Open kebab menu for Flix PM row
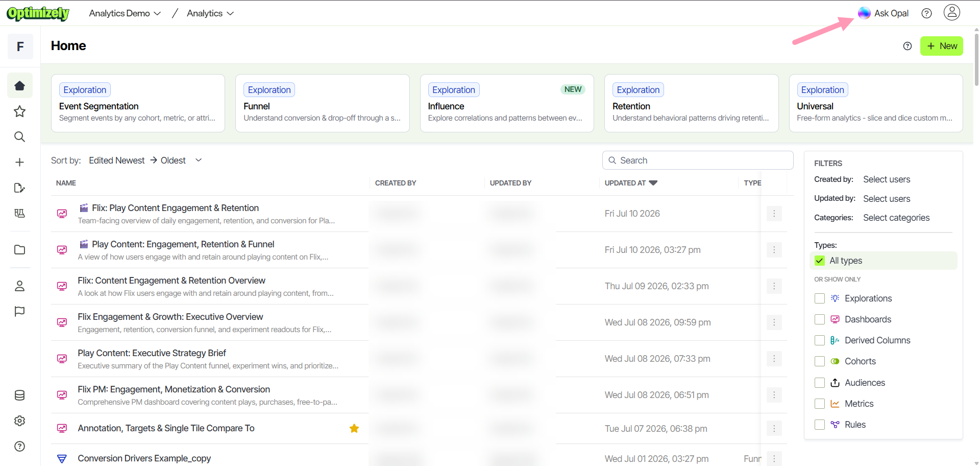The image size is (980, 466). click(774, 395)
